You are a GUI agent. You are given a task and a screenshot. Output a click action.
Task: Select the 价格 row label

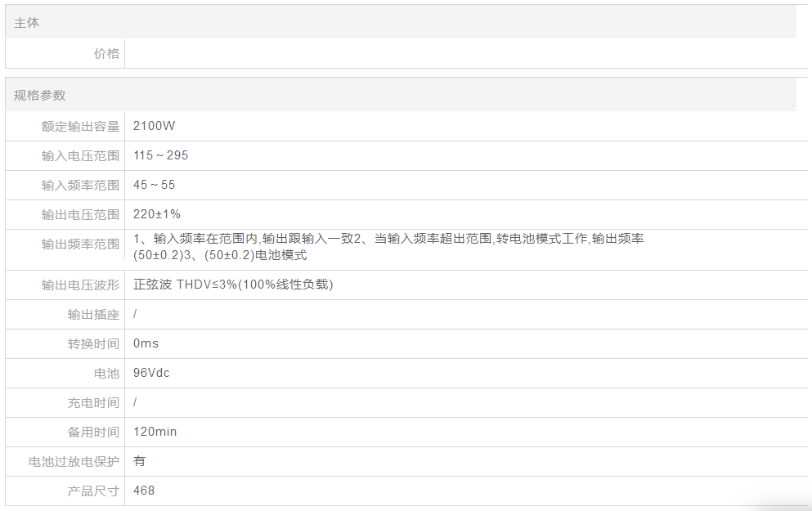106,54
